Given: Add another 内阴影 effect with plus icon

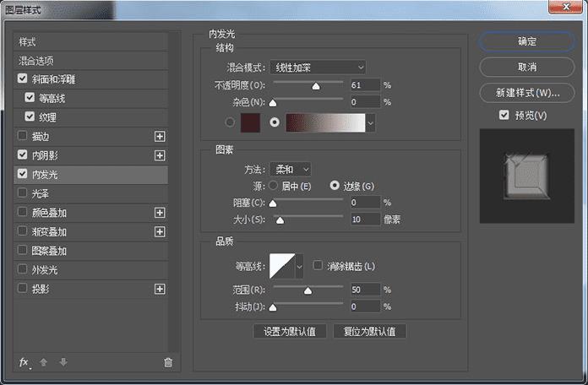Looking at the screenshot, I should tap(159, 155).
